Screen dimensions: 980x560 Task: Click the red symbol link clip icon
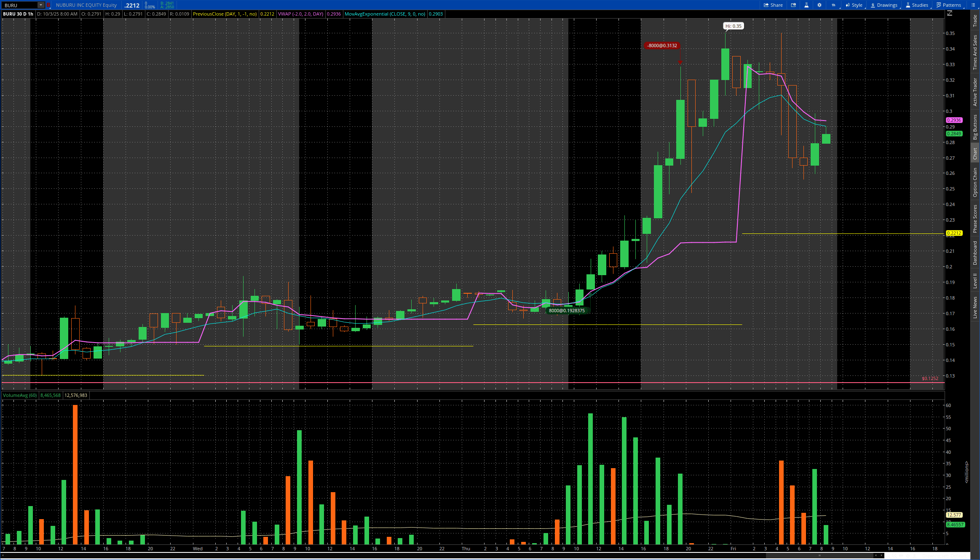(x=48, y=5)
